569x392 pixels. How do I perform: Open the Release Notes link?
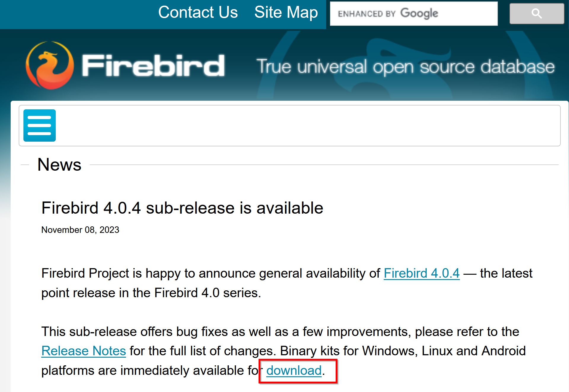(84, 351)
